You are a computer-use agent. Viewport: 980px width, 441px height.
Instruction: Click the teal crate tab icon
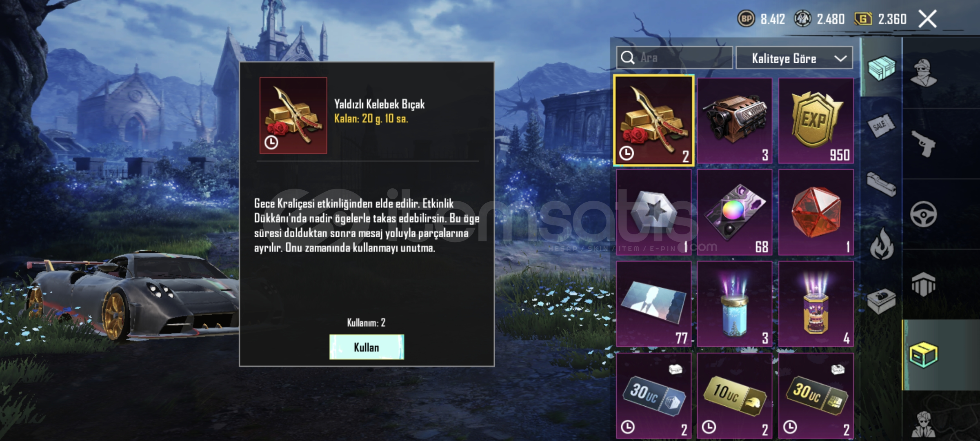point(881,68)
